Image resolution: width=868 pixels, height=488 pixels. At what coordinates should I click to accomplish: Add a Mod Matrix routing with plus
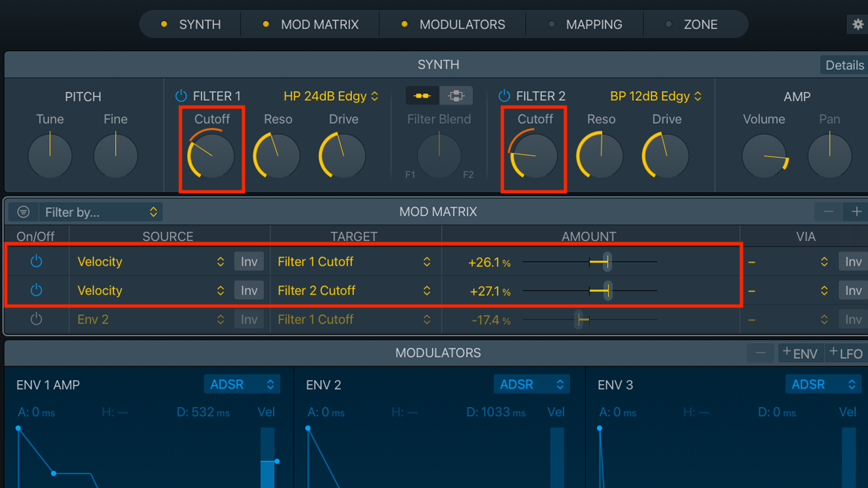(x=856, y=211)
